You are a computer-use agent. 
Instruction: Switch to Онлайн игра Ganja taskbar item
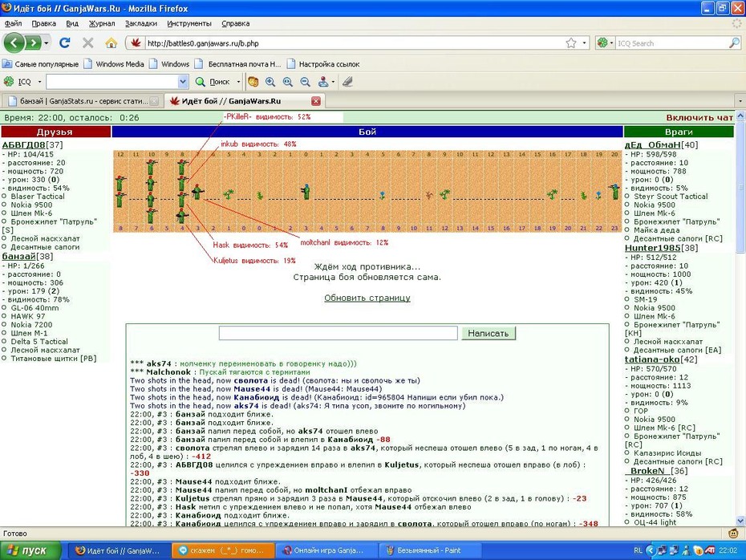click(326, 550)
